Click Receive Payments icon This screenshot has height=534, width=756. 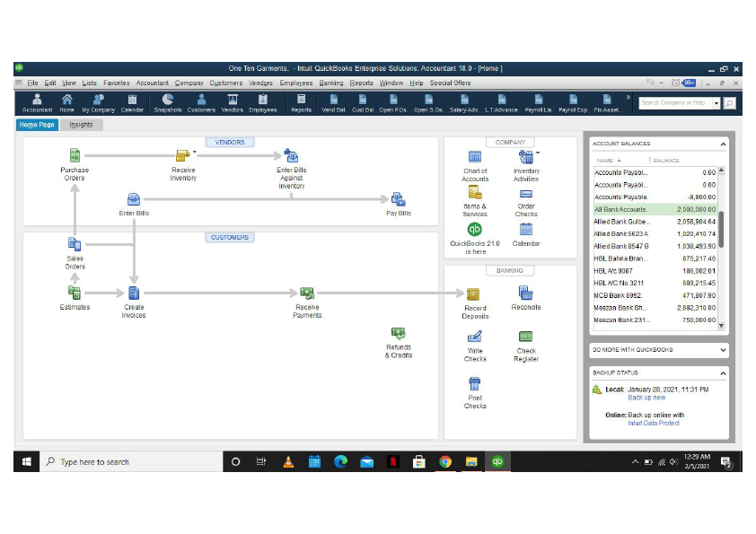click(307, 293)
